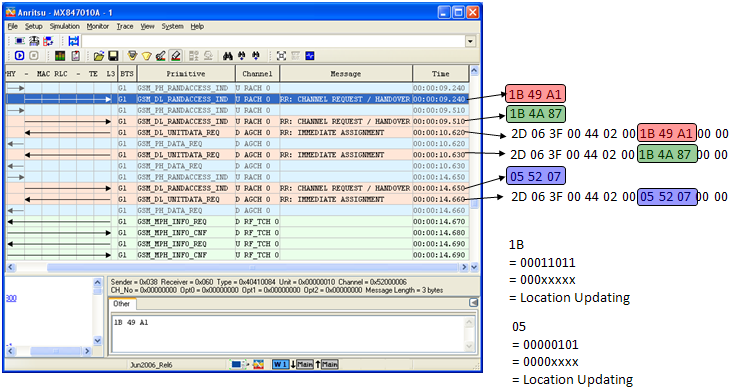731x389 pixels.
Task: Save the trace with the floppy disk icon
Action: tap(113, 56)
